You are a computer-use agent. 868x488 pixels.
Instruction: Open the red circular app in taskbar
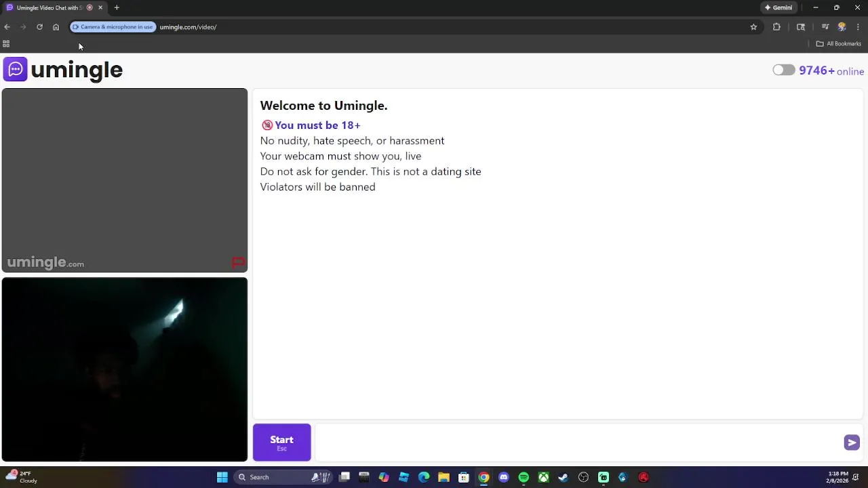coord(644,477)
